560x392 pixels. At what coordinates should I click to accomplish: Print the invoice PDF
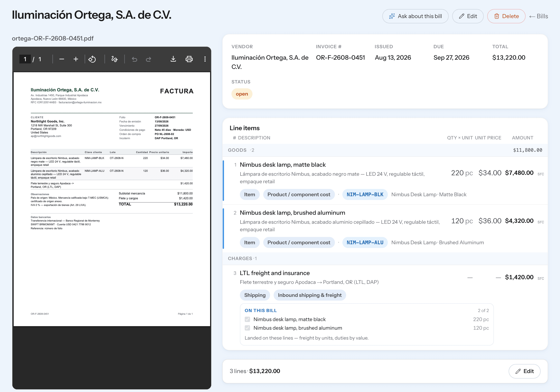pyautogui.click(x=189, y=59)
